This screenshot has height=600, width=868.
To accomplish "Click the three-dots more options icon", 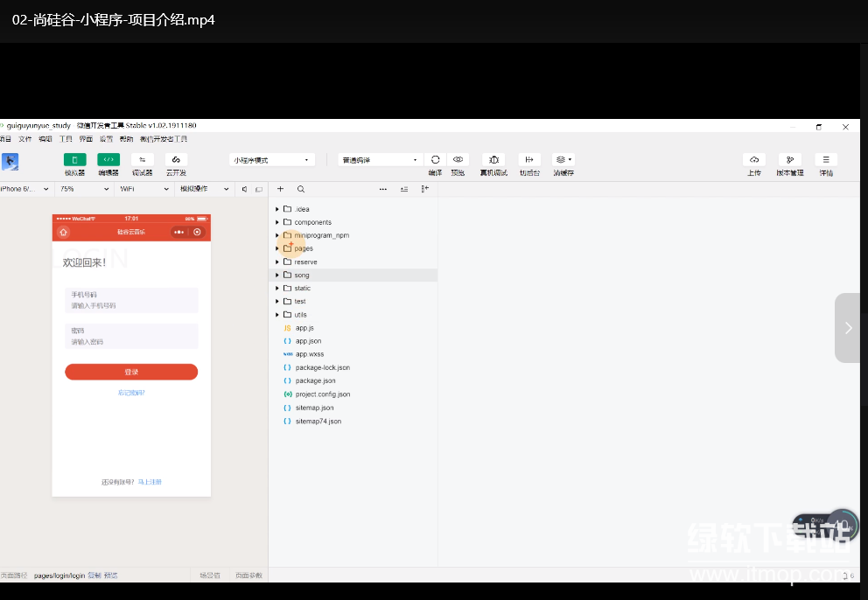I will pos(383,189).
